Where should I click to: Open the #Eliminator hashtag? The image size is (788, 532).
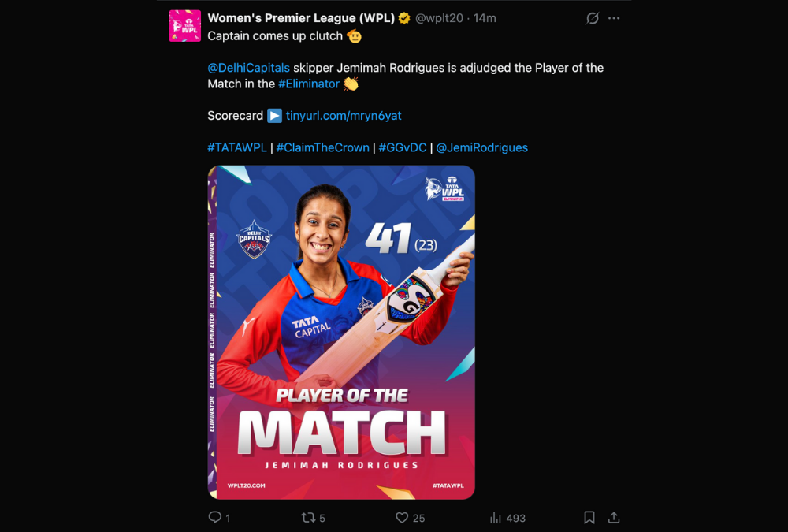pyautogui.click(x=309, y=84)
